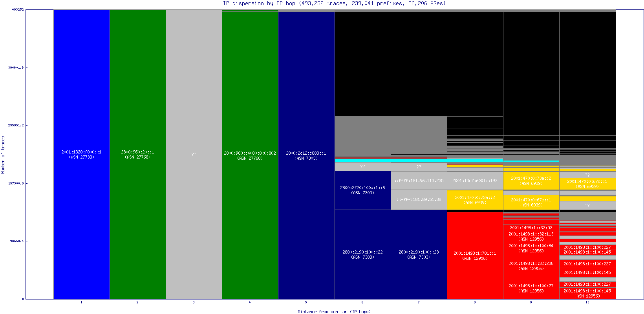The height and width of the screenshot is (314, 644).
Task: Click the gray ?? block at hop 3
Action: (x=194, y=154)
